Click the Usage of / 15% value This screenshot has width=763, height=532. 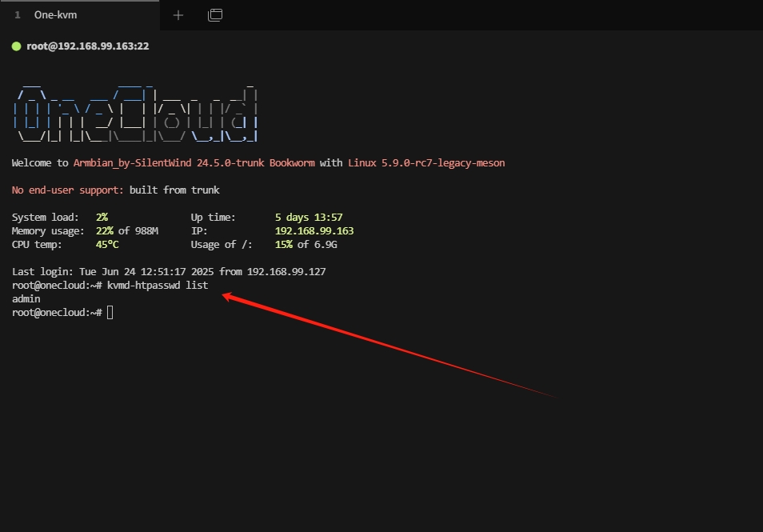(x=283, y=244)
